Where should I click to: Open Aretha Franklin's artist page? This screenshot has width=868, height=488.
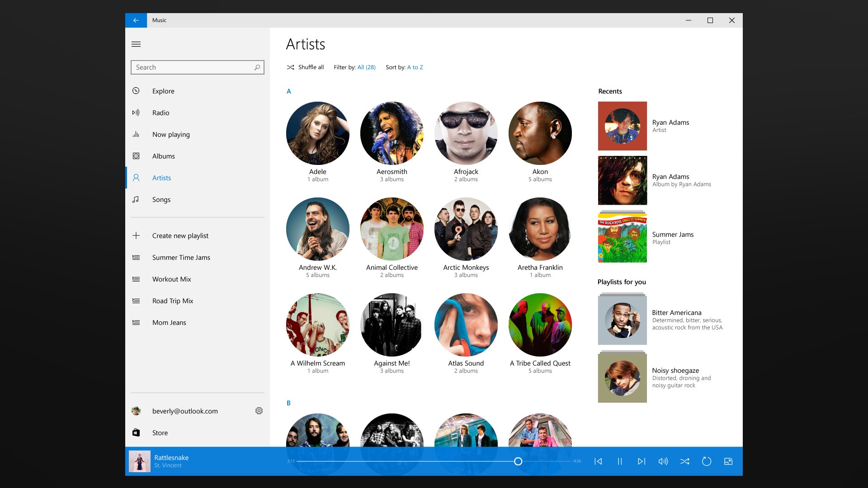[x=540, y=229]
